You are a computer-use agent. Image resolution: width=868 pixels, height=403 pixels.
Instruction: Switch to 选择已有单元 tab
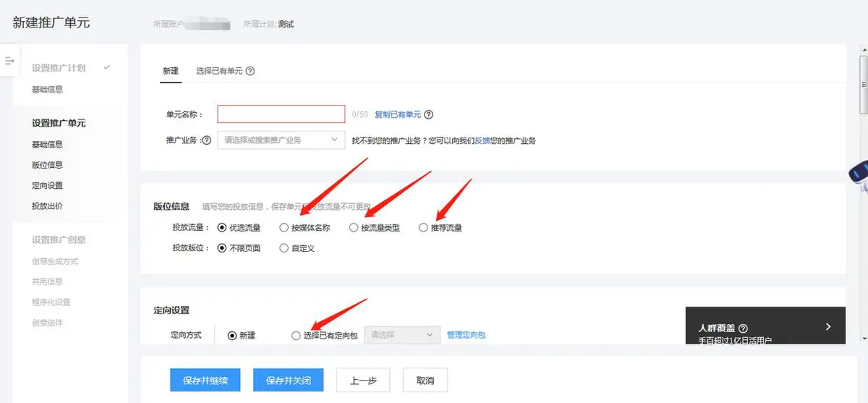click(220, 72)
